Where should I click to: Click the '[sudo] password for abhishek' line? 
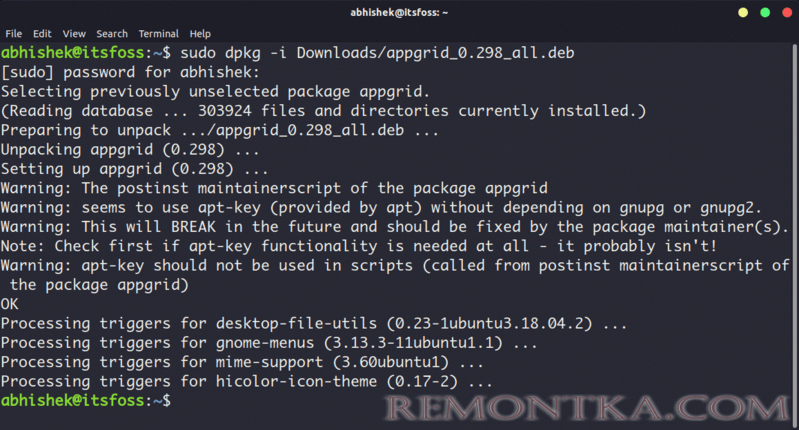(x=130, y=72)
